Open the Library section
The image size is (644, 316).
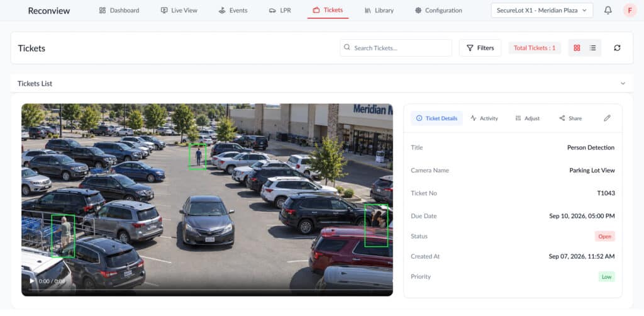click(379, 10)
